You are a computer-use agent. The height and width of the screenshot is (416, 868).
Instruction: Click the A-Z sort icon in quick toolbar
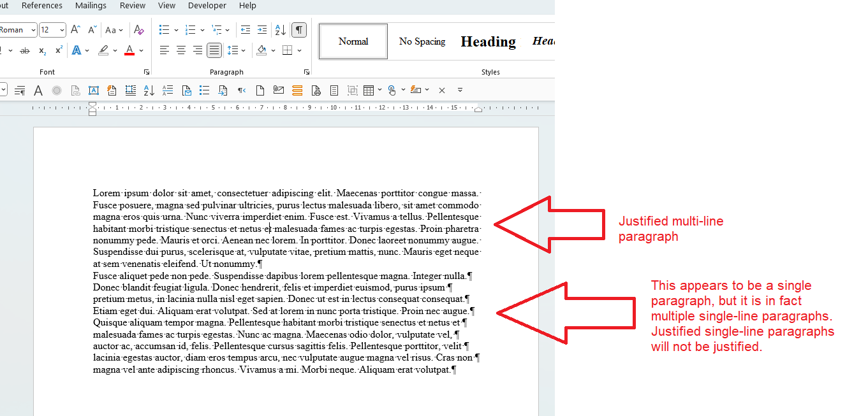[x=149, y=90]
